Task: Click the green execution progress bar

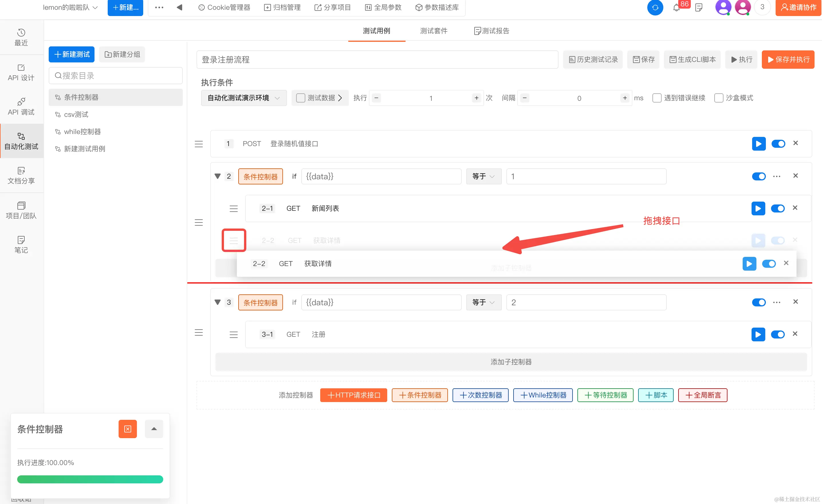Action: point(90,479)
